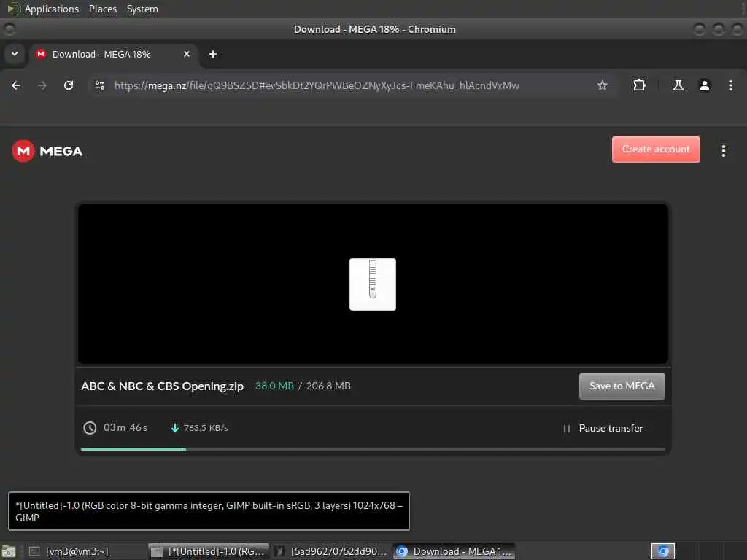Go back with the browser back arrow
This screenshot has width=747, height=560.
[16, 85]
